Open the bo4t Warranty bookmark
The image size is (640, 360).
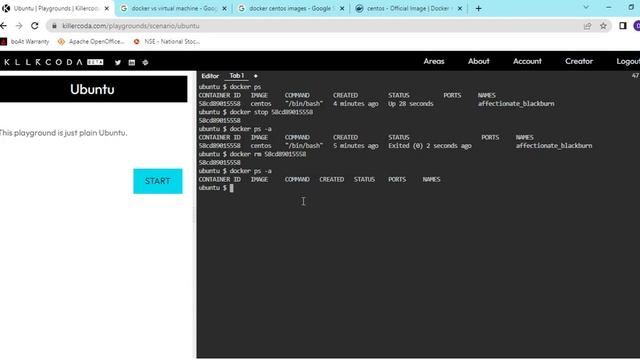point(25,42)
